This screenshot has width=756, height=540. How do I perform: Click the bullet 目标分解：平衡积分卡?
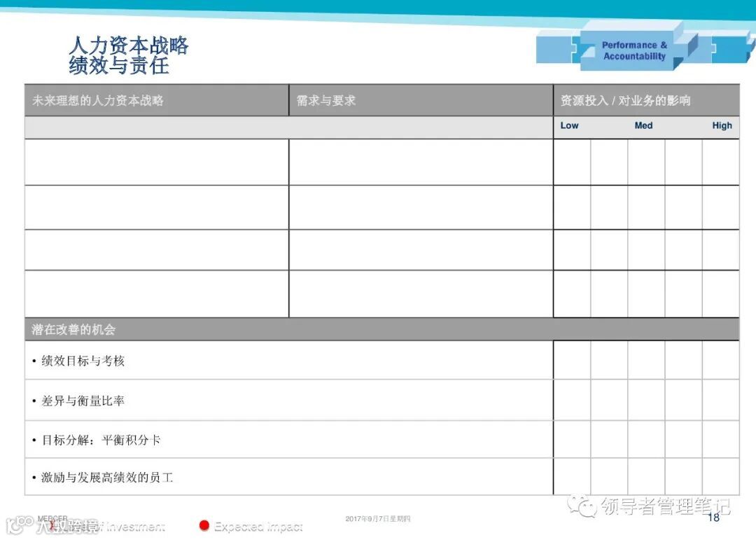[x=101, y=440]
